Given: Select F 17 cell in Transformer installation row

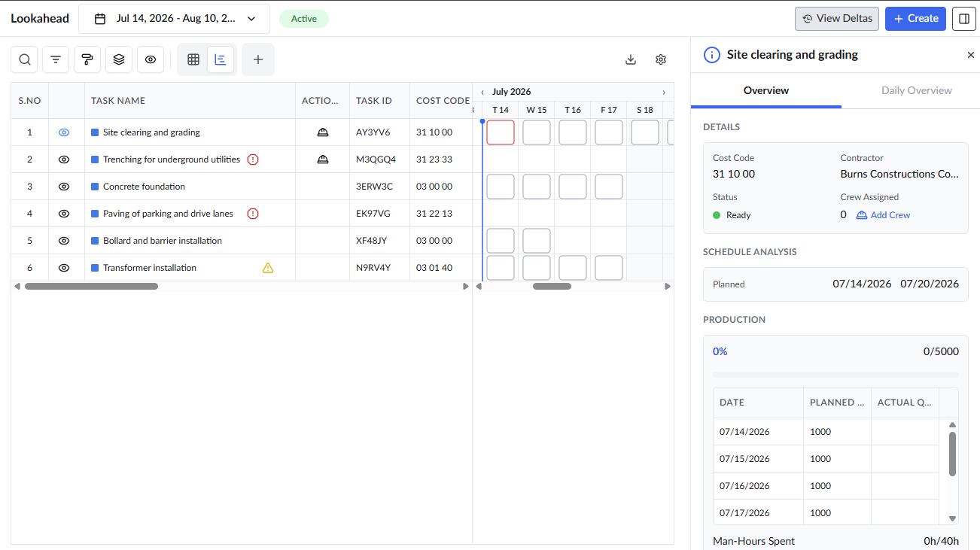Looking at the screenshot, I should (609, 268).
